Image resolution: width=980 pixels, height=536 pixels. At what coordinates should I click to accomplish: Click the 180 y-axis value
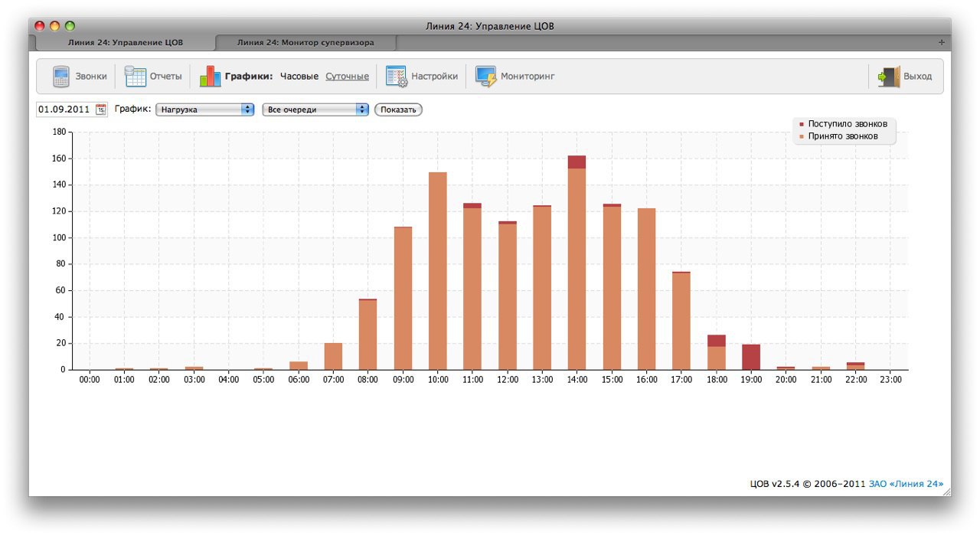pyautogui.click(x=58, y=132)
